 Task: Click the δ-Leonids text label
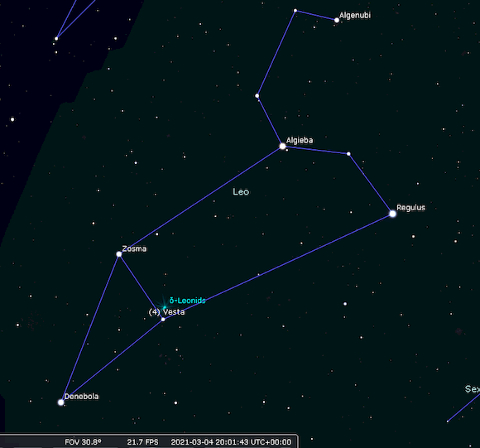[x=187, y=301]
